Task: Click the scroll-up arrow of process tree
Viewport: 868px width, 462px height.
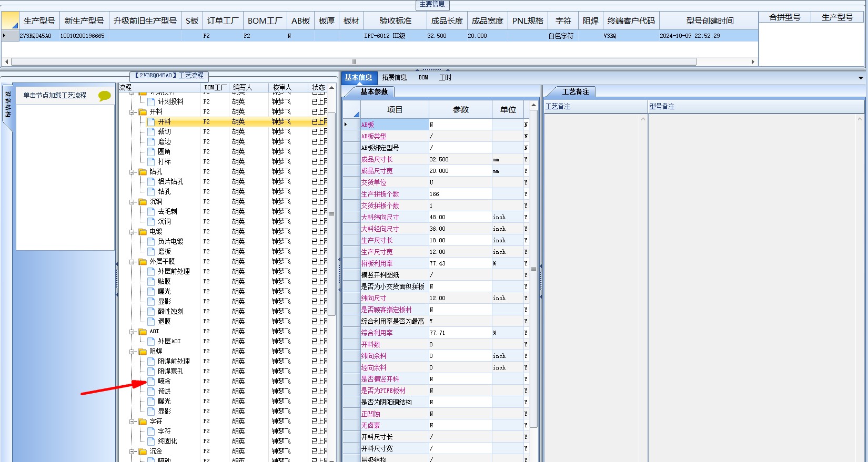Action: coord(332,88)
